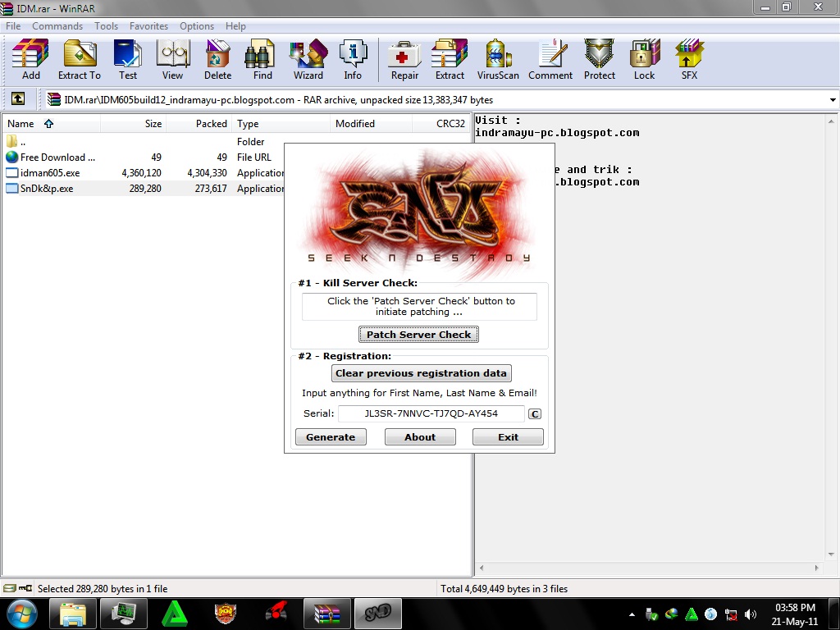Viewport: 840px width, 630px height.
Task: Run the Test archive tool
Action: (x=127, y=59)
